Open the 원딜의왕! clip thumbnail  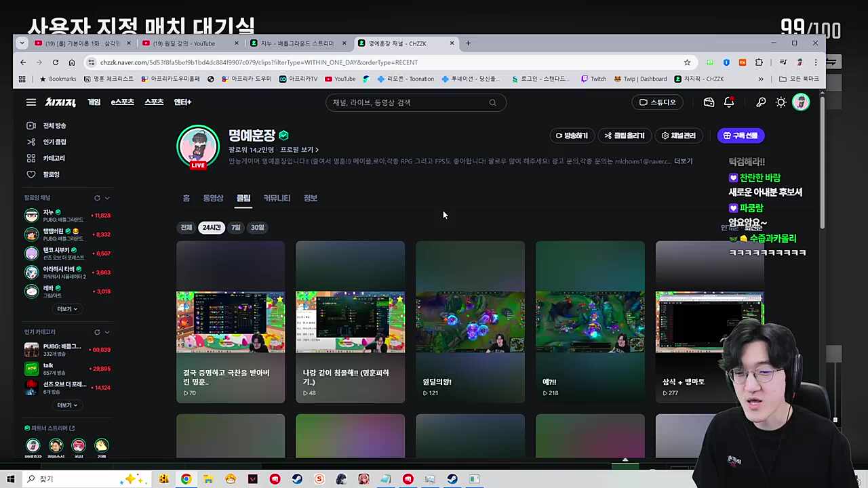pos(470,322)
